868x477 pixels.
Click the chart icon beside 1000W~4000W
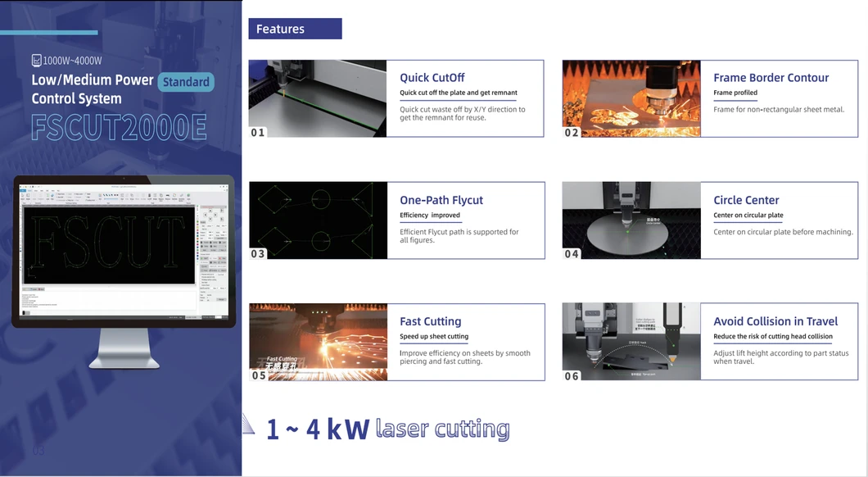click(x=37, y=60)
